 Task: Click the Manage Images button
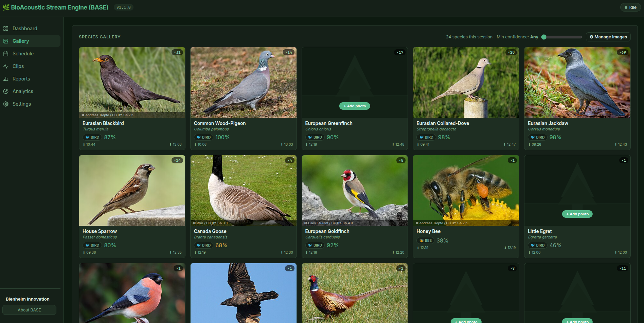(608, 37)
